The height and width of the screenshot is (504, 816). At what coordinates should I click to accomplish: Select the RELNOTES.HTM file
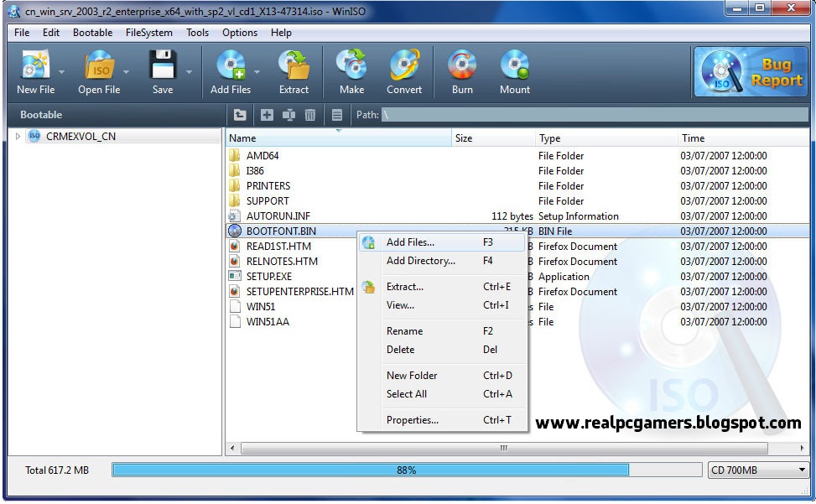[x=282, y=261]
